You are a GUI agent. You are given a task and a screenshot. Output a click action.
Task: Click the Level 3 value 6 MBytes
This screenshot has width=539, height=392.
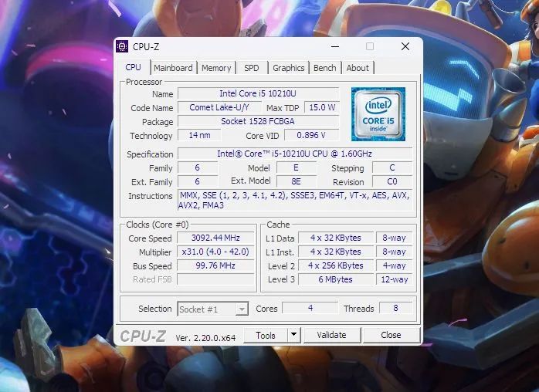(336, 279)
